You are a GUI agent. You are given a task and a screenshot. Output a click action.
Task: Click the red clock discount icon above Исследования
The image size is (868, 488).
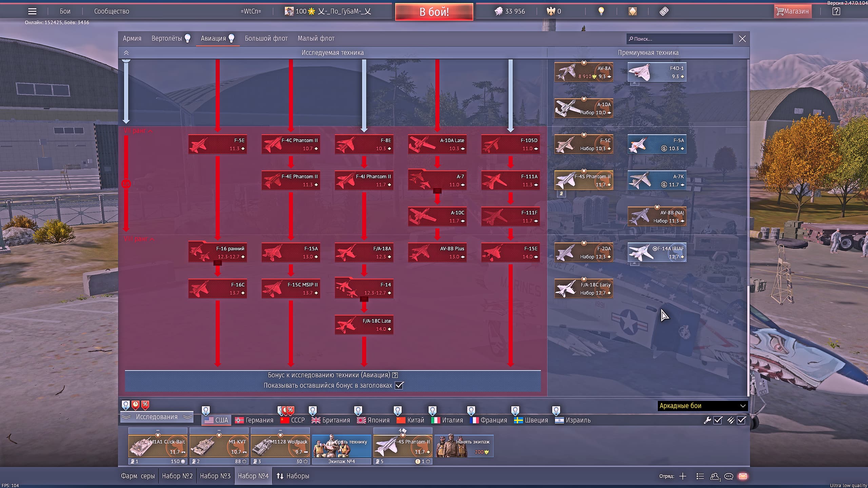135,405
